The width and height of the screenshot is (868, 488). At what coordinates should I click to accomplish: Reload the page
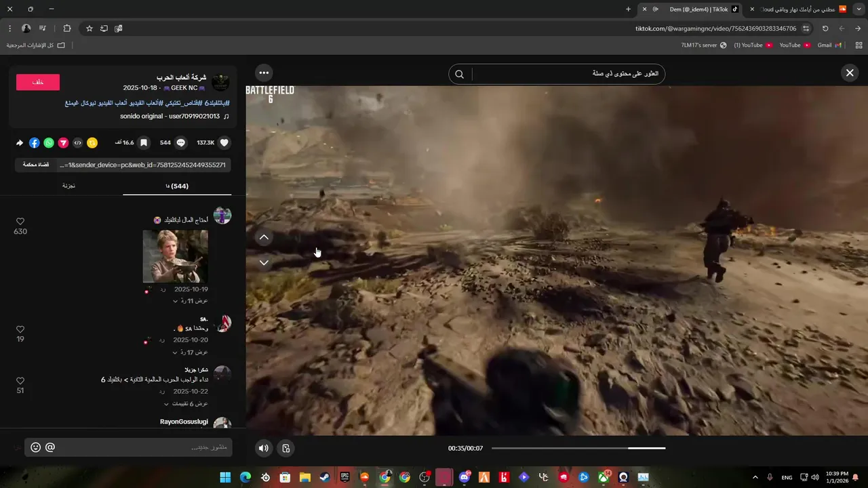tap(825, 28)
